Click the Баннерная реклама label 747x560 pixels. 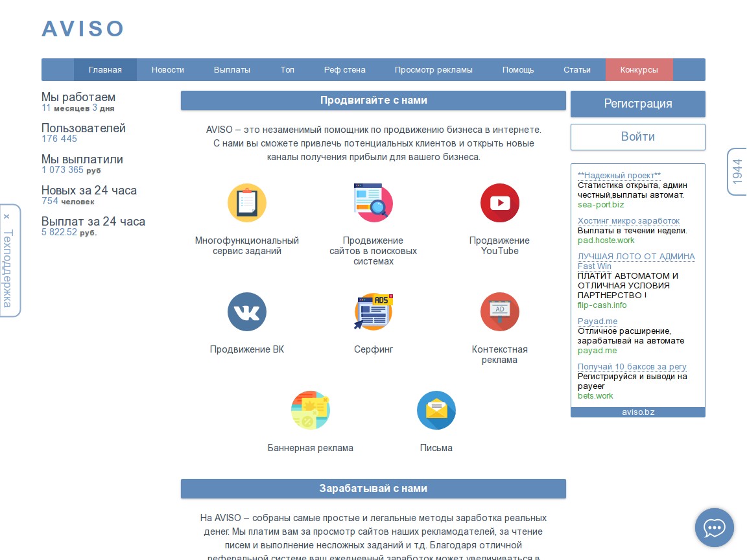(x=311, y=448)
